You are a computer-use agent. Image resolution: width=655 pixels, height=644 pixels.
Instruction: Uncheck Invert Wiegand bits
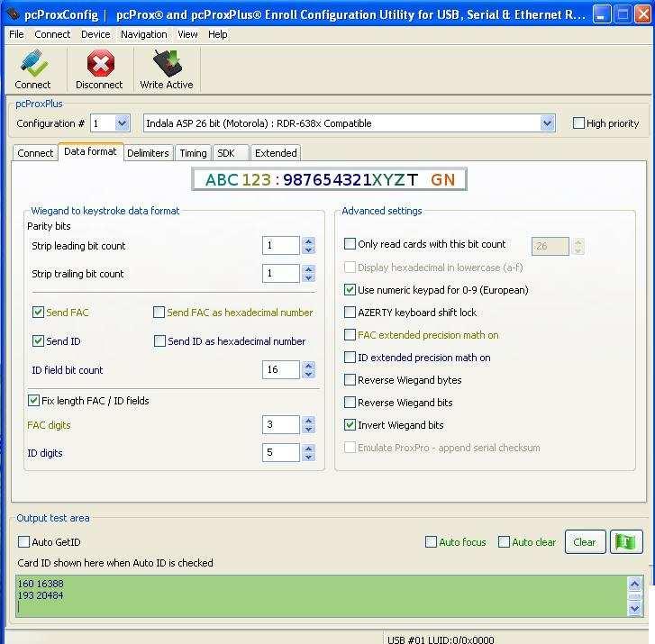click(x=350, y=425)
